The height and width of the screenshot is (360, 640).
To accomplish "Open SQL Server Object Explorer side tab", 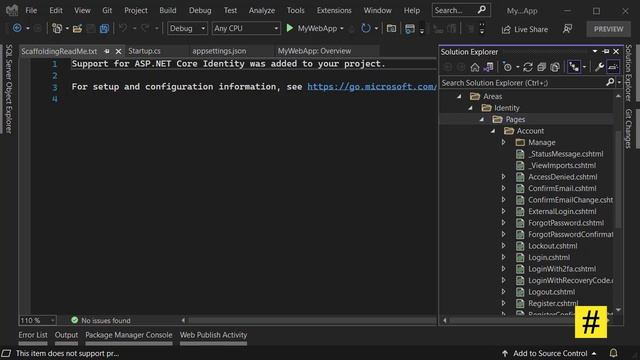I will (x=9, y=89).
